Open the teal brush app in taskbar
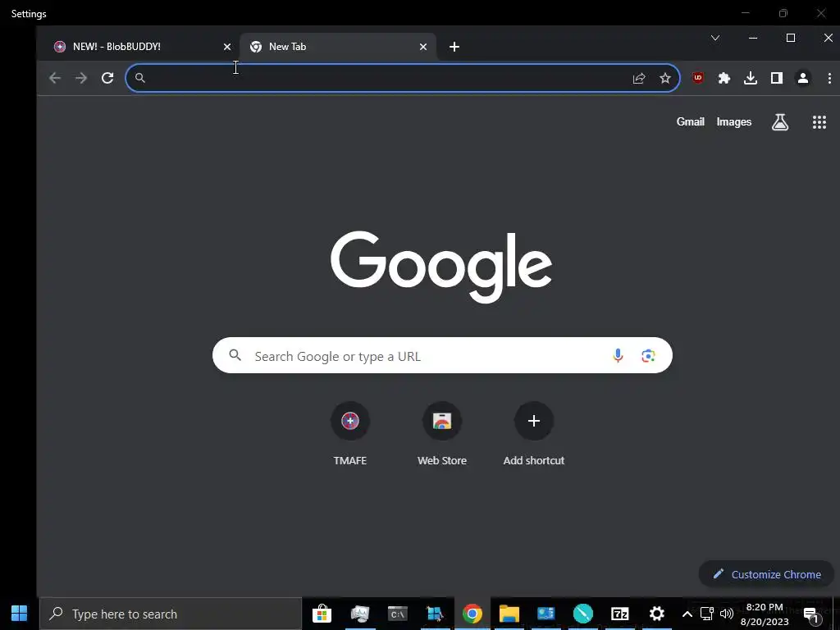Viewport: 840px width, 630px height. point(583,614)
